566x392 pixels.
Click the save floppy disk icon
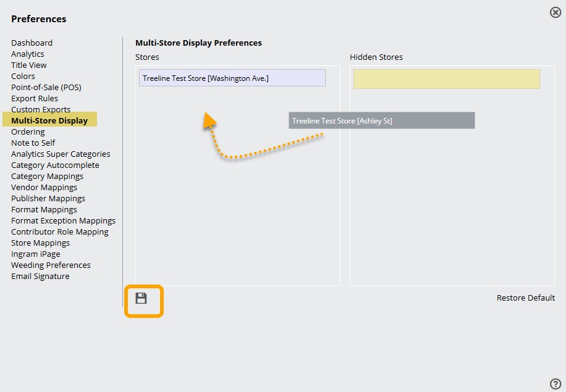click(x=141, y=299)
